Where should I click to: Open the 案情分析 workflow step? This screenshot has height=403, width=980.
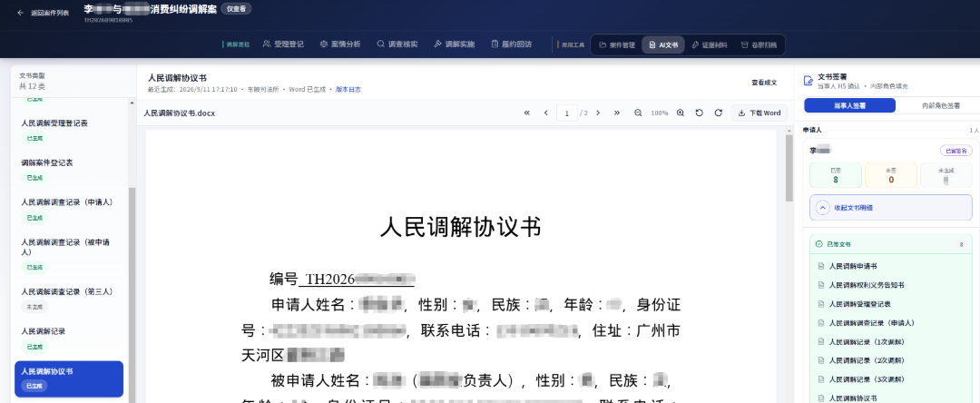(340, 44)
